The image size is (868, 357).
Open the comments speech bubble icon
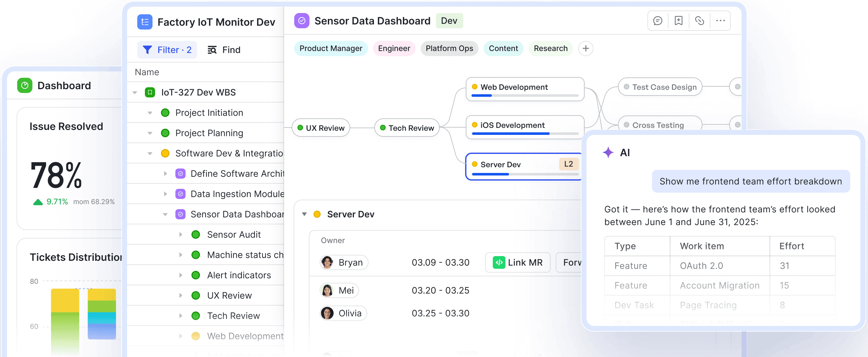(x=657, y=21)
